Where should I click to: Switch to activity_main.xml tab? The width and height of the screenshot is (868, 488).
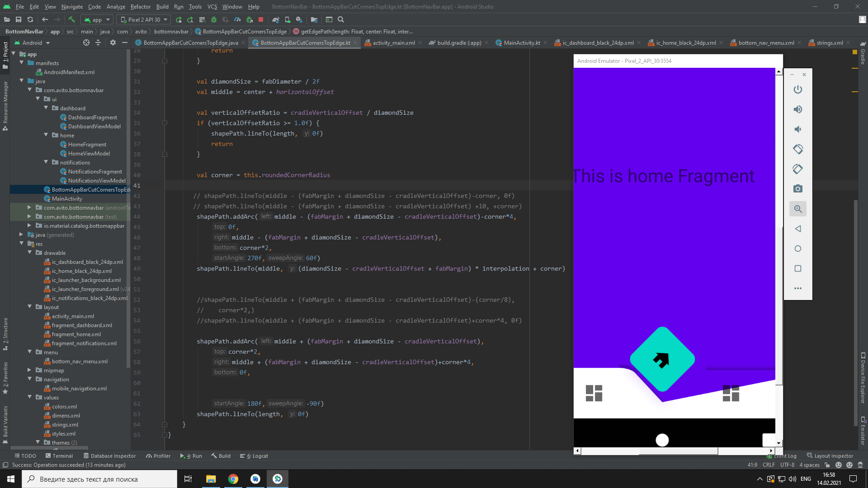click(x=393, y=42)
